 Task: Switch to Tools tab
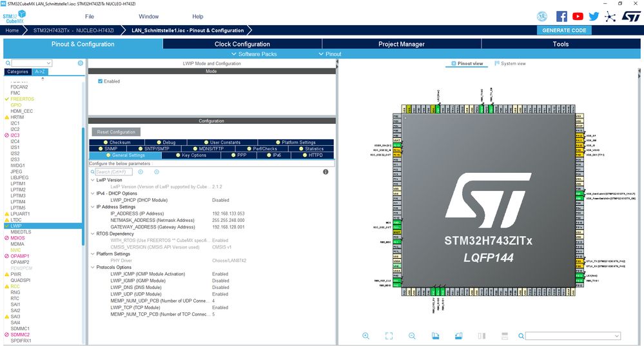point(561,44)
